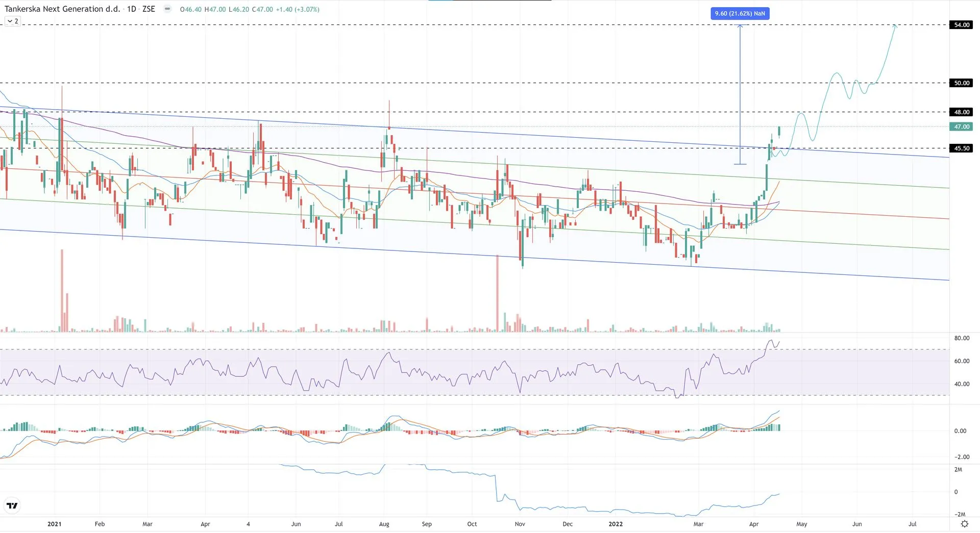Click the Aug label on time axis
This screenshot has height=533, width=980.
pyautogui.click(x=384, y=524)
